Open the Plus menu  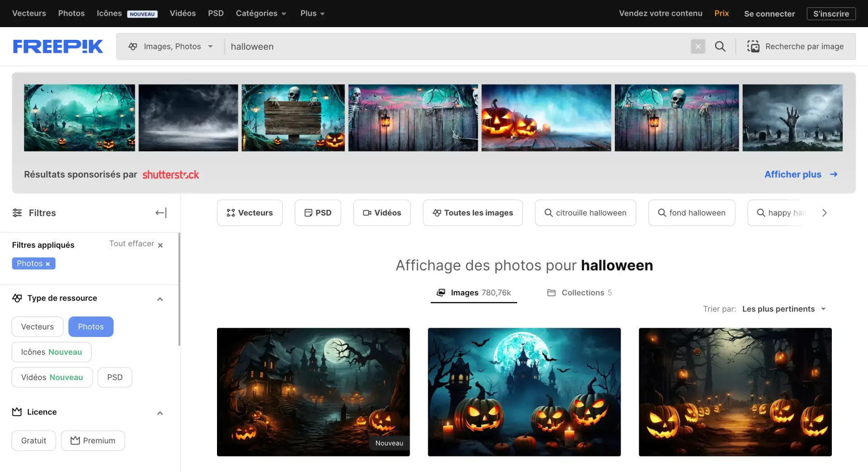click(x=312, y=14)
